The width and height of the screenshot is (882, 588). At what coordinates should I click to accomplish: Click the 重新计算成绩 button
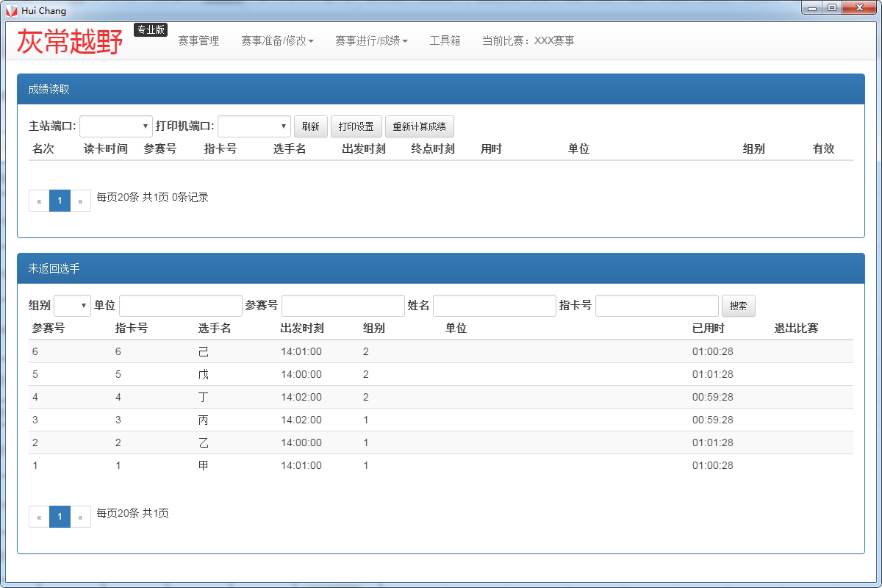(x=419, y=126)
